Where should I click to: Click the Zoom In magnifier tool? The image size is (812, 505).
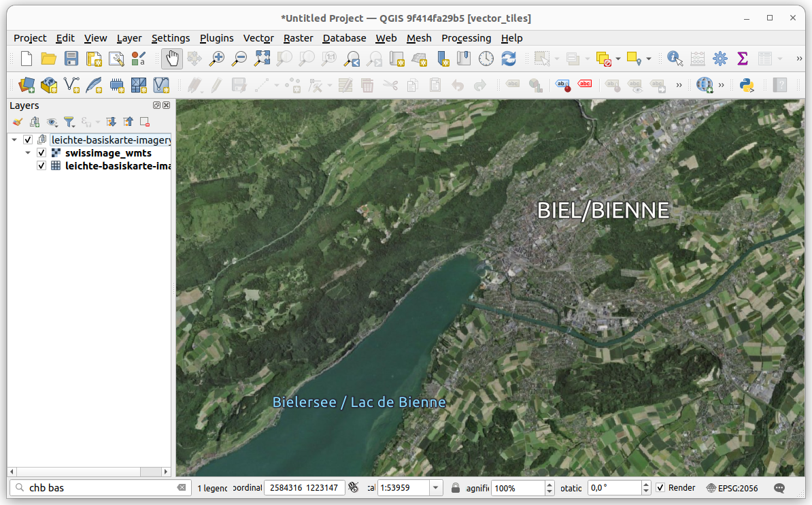point(216,59)
